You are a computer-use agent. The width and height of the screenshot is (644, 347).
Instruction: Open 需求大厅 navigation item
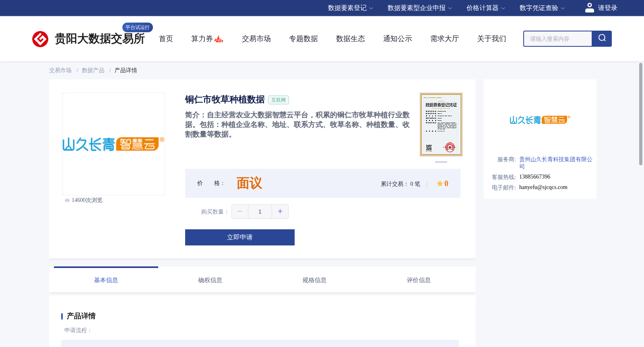(445, 39)
